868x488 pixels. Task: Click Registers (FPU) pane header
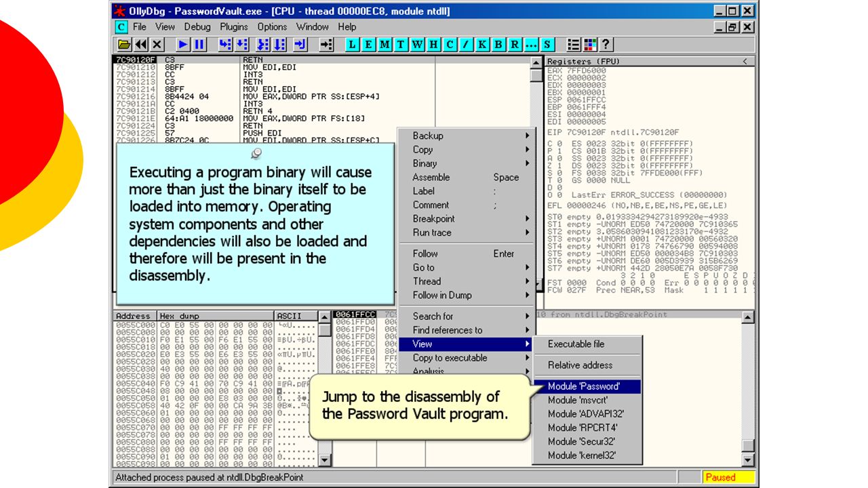click(x=650, y=62)
